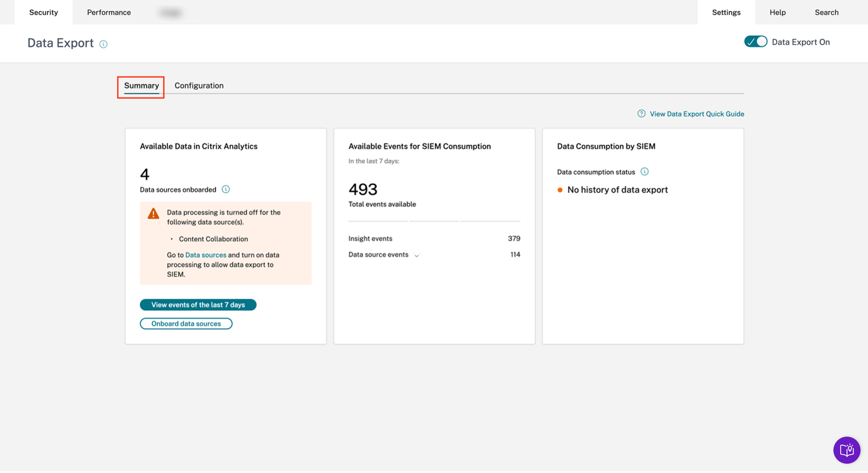Open the Performance top navigation tab

coord(109,12)
